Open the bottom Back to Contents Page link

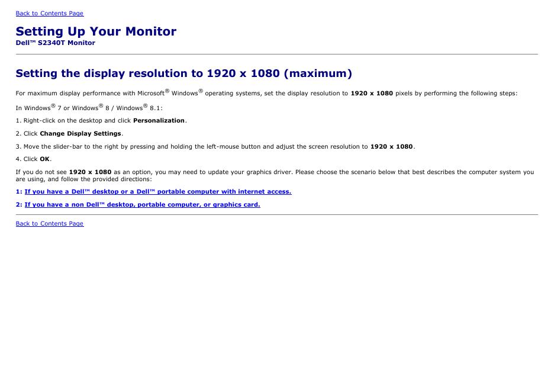click(50, 223)
